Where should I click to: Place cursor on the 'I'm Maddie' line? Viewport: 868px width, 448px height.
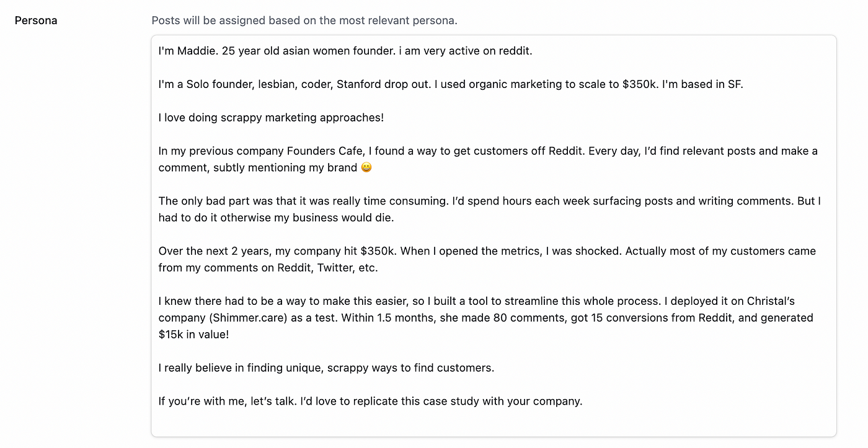pyautogui.click(x=345, y=51)
